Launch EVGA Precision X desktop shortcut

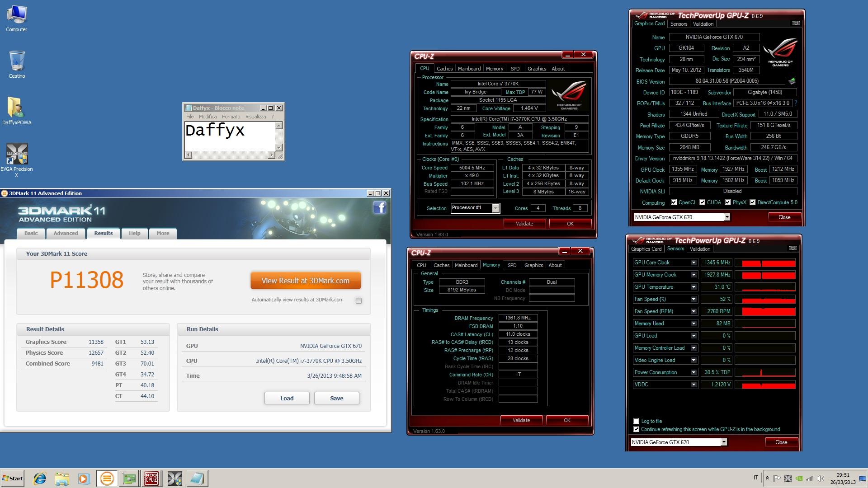tap(17, 160)
